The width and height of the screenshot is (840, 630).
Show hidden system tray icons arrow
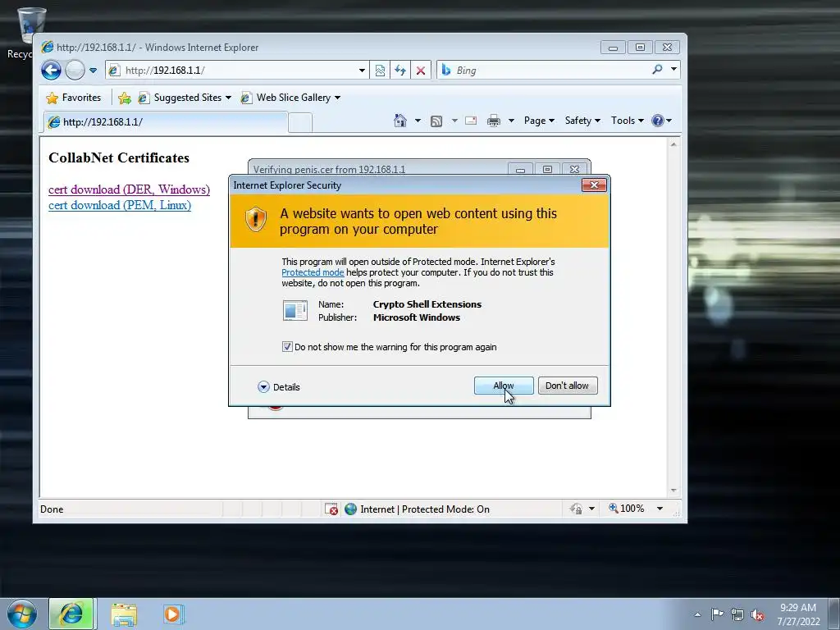pos(697,614)
